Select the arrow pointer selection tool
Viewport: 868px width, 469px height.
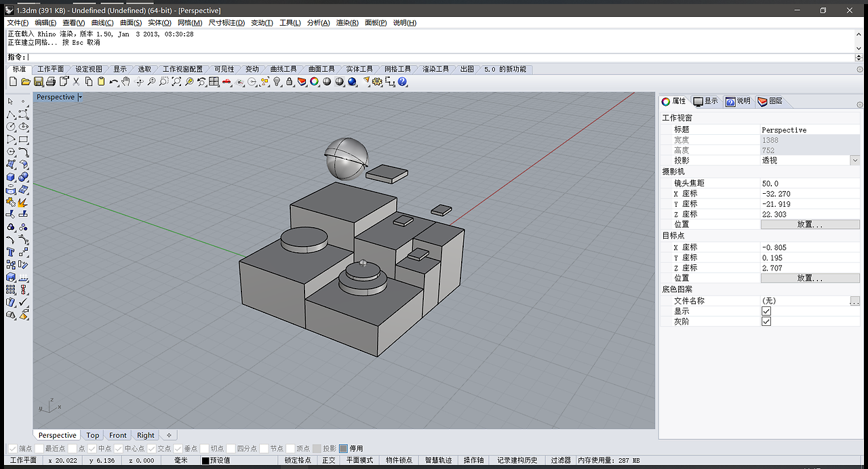point(11,101)
